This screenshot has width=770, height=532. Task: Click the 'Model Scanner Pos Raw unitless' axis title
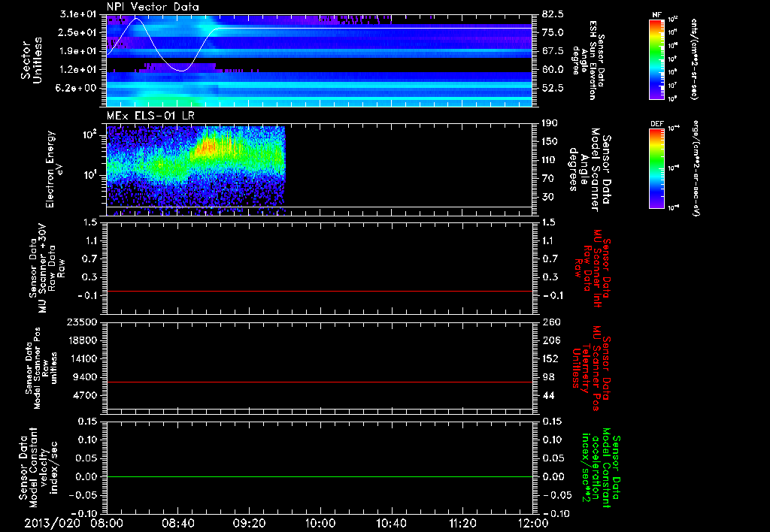[42, 368]
